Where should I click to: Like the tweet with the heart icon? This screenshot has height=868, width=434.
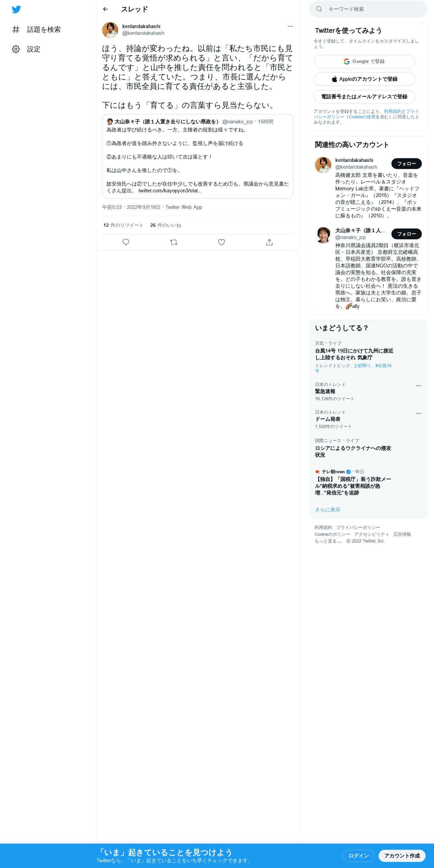coord(221,242)
